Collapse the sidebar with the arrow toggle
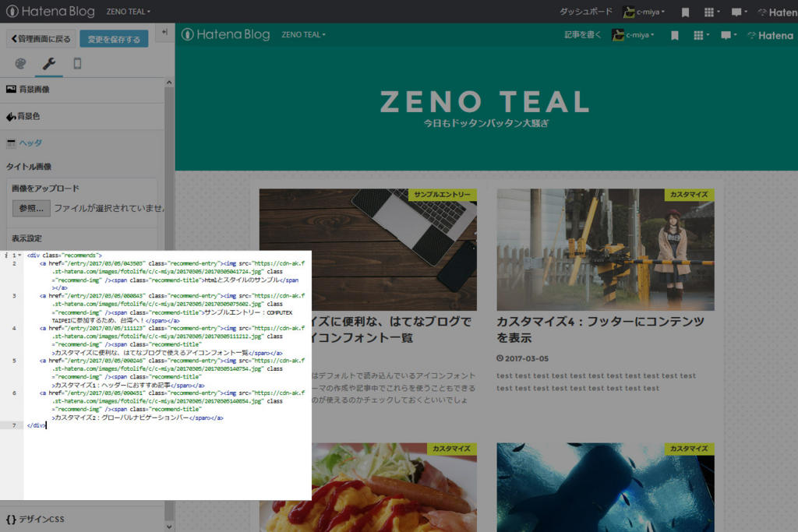This screenshot has height=532, width=798. 164,32
